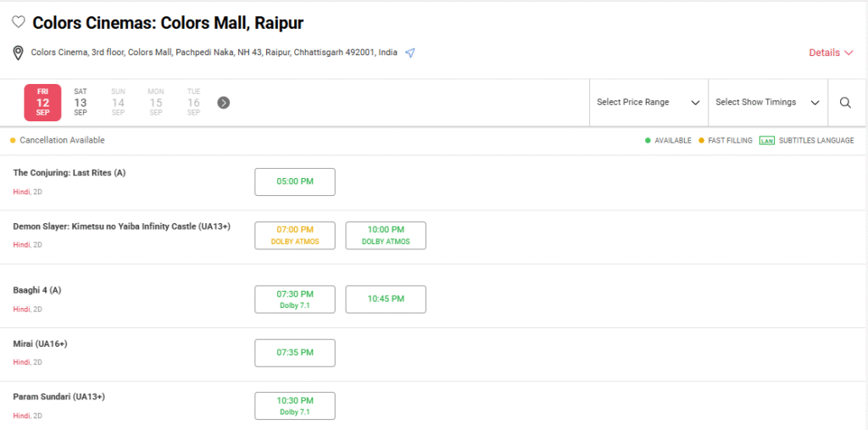Select Friday 12 Sep date tab

click(42, 103)
